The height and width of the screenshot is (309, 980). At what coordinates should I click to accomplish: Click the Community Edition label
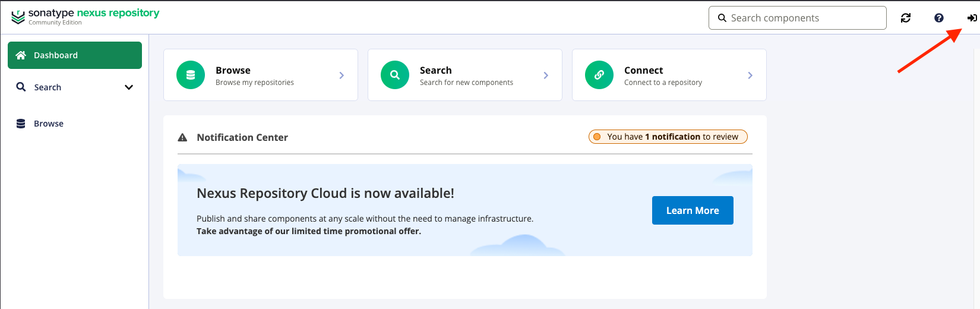[x=55, y=23]
